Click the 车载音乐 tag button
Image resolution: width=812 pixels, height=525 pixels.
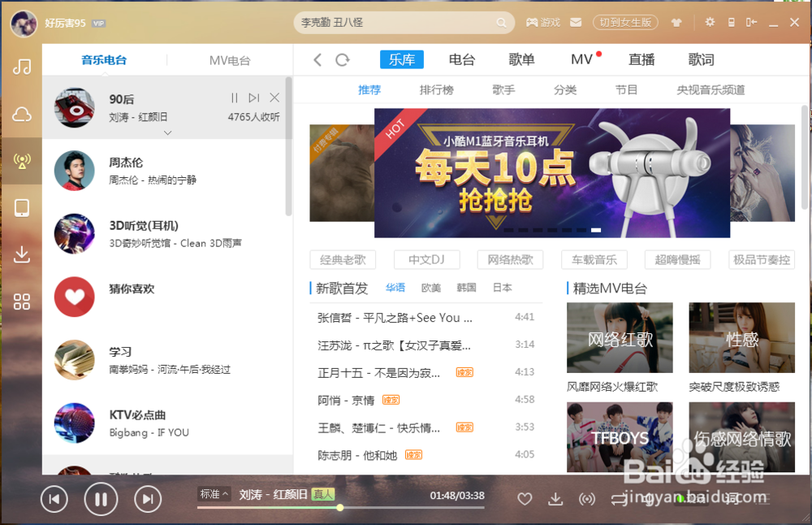coord(594,259)
